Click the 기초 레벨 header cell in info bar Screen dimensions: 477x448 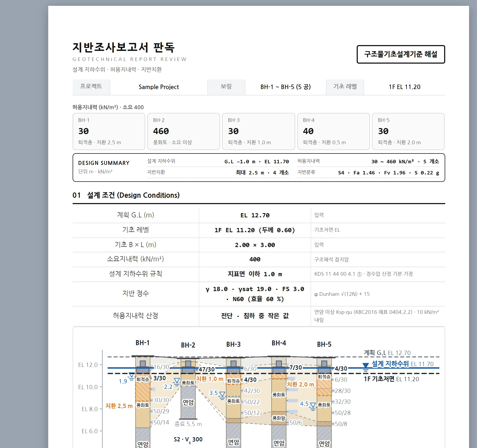tap(345, 87)
